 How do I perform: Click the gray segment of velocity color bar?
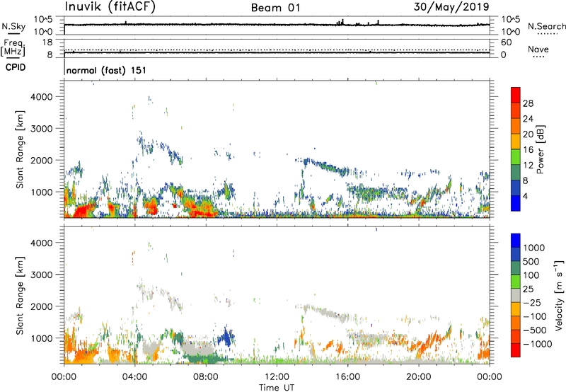[x=516, y=296]
